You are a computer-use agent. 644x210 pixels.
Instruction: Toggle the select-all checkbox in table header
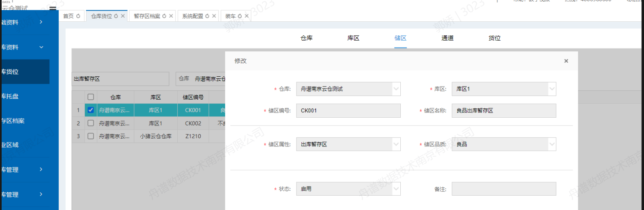pos(91,97)
